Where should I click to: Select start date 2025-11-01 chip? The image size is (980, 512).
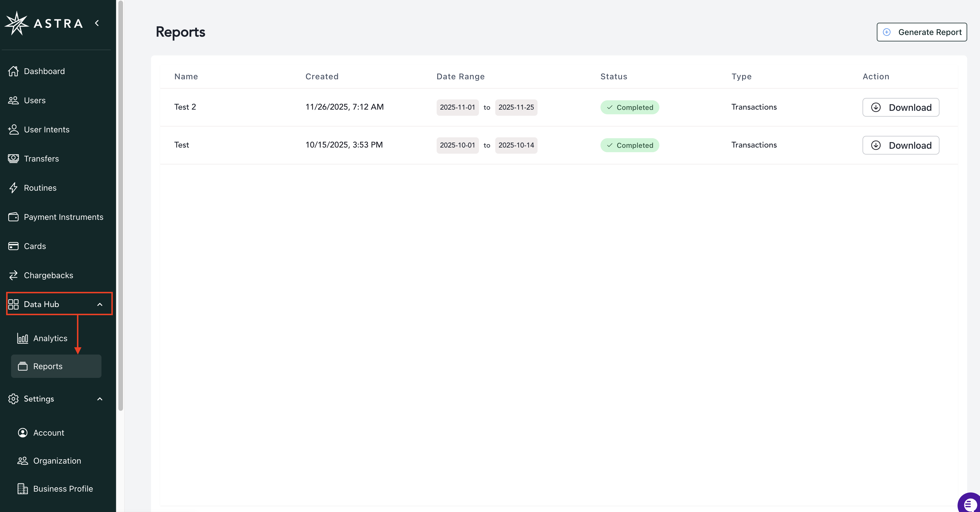[x=457, y=107]
